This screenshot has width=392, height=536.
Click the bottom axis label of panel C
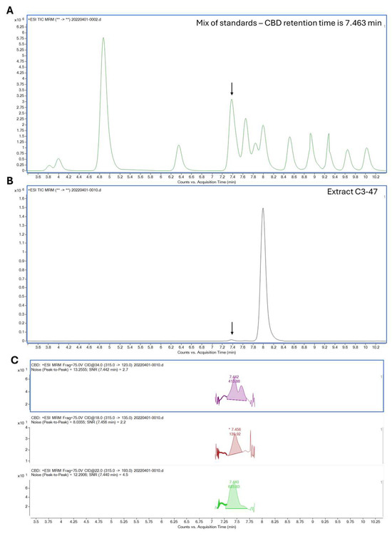(x=207, y=527)
